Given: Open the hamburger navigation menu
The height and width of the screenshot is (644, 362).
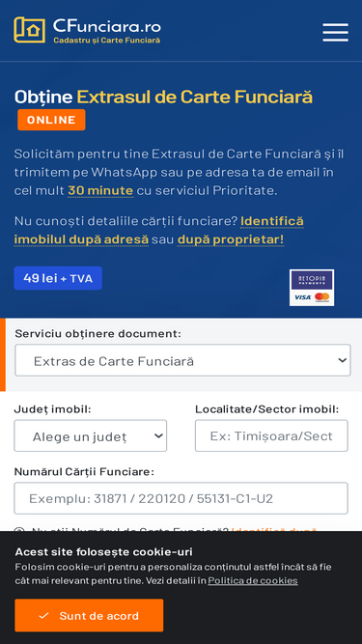Looking at the screenshot, I should [335, 33].
